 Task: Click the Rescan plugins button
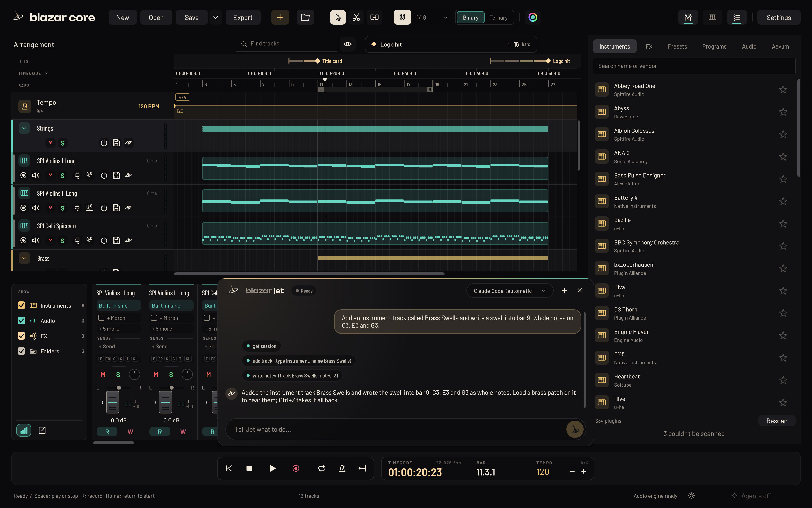pos(776,421)
